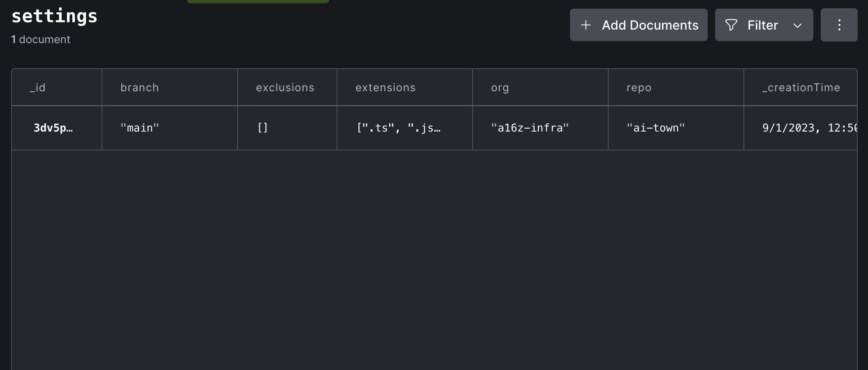Click the "a16z-infra" org cell
Screen dimensions: 868x370
[x=530, y=128]
